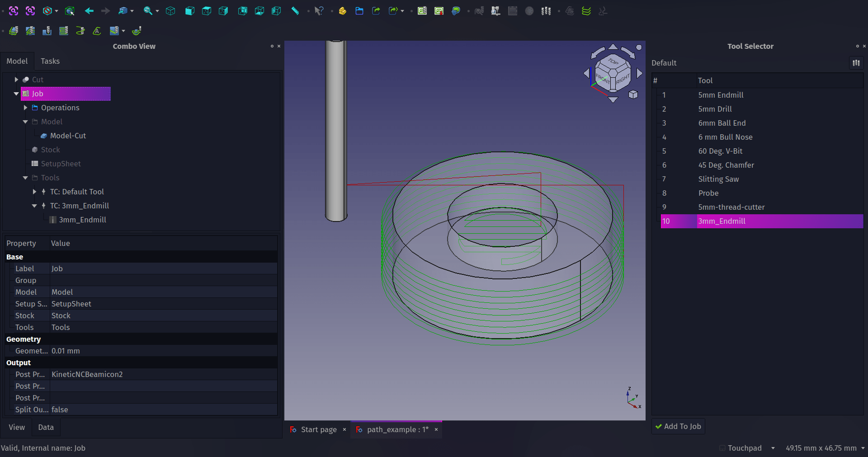Switch to the Tasks tab
Screen dimensions: 868x457
pos(50,61)
